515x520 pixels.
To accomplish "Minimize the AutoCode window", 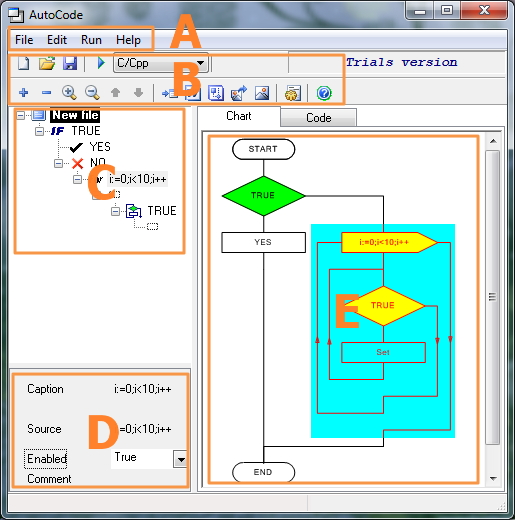I will (x=420, y=10).
